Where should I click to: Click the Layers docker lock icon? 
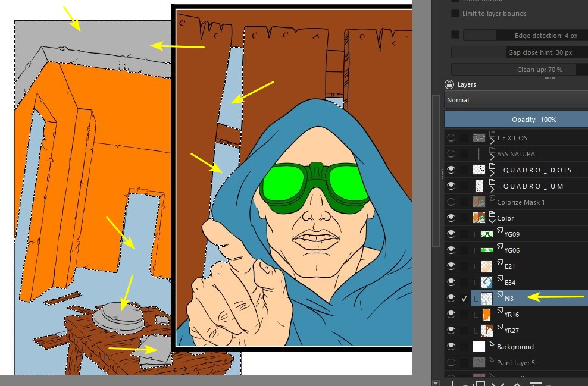click(449, 84)
